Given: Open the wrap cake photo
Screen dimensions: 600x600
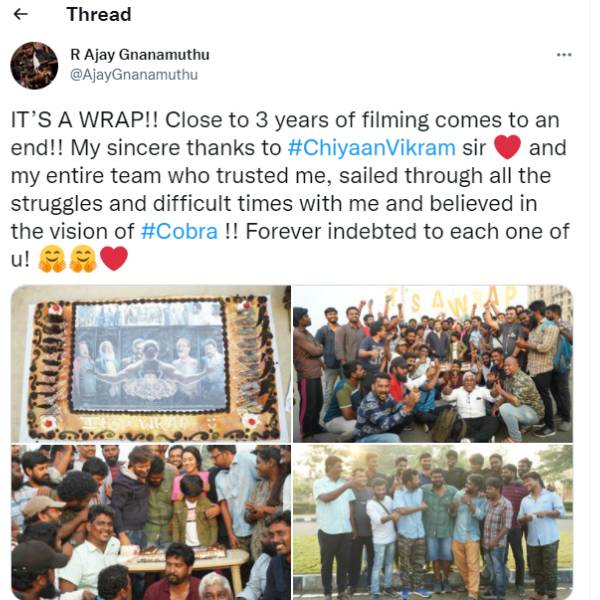Looking at the screenshot, I should 151,364.
